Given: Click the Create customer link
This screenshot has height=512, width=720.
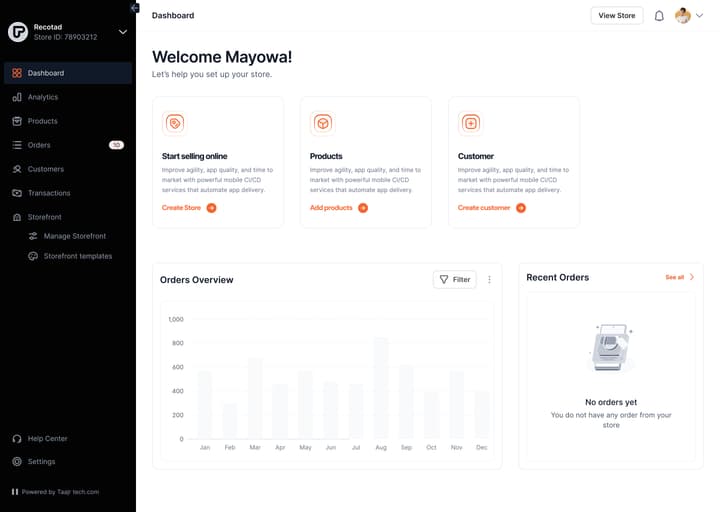Looking at the screenshot, I should [484, 208].
